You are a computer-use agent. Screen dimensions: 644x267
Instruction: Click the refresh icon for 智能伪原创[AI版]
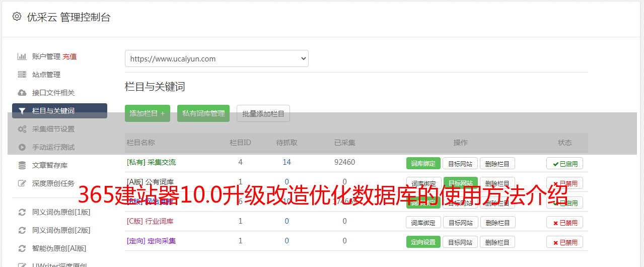coord(22,248)
